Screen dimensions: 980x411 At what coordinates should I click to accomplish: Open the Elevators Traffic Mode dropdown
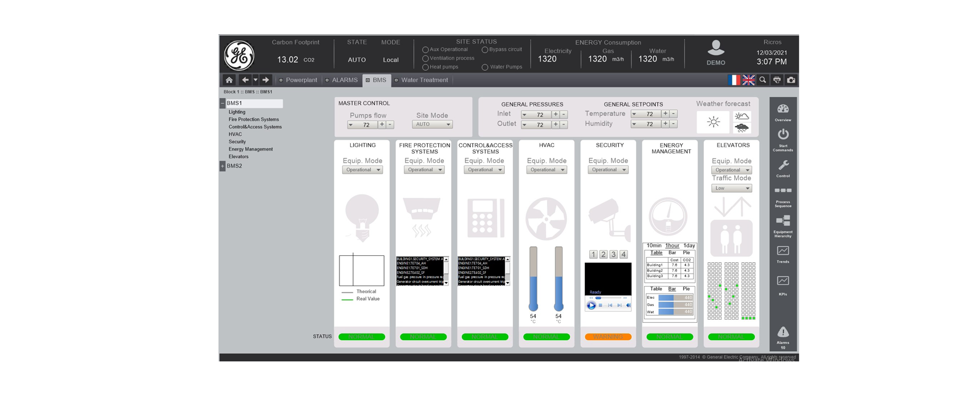tap(731, 188)
